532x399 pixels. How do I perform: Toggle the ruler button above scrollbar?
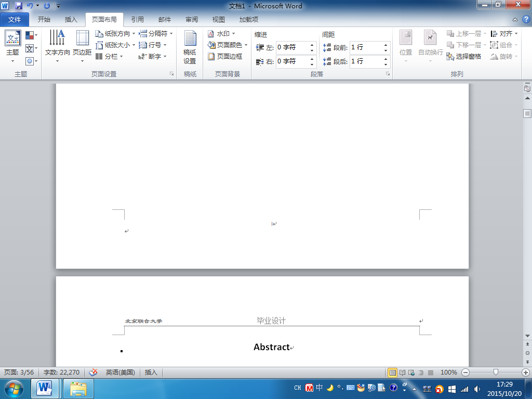tap(527, 88)
